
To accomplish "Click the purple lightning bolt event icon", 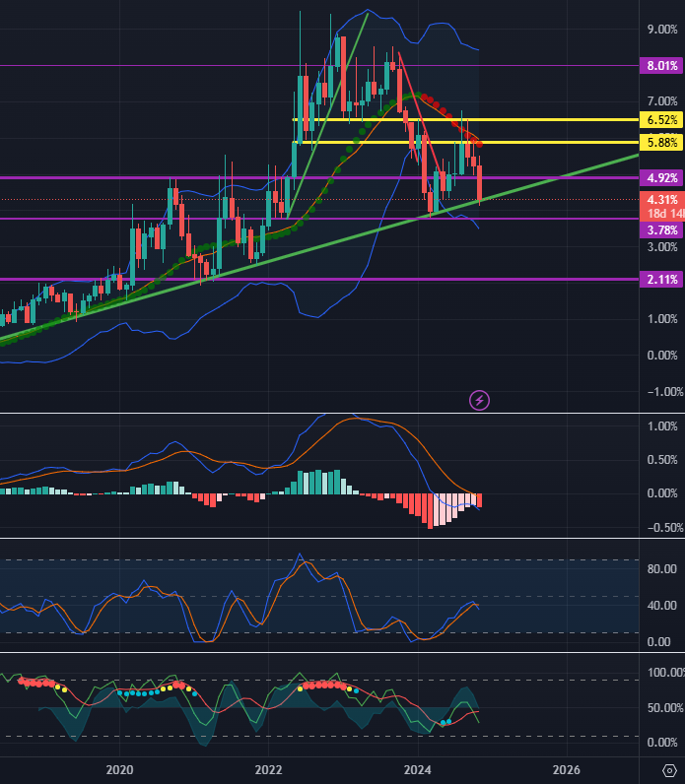I will (x=479, y=400).
